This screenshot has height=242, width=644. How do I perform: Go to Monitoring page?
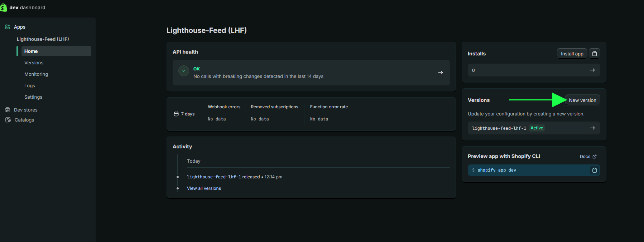click(36, 74)
